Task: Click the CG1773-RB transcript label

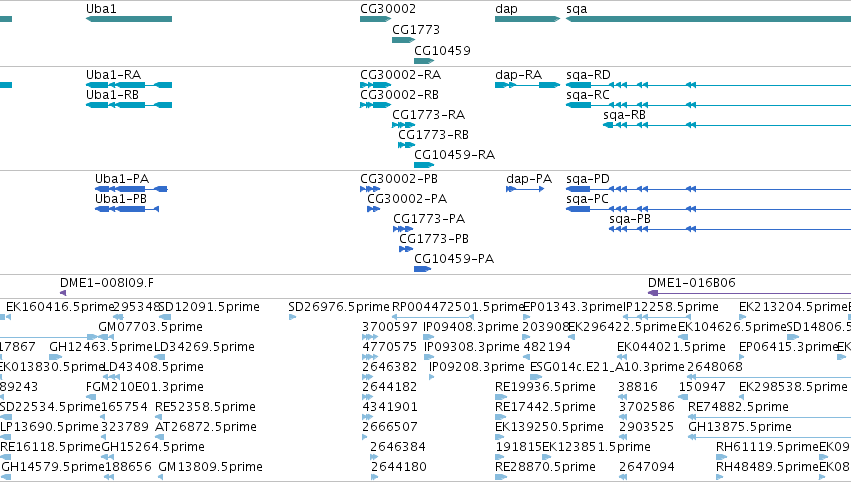Action: pyautogui.click(x=434, y=135)
